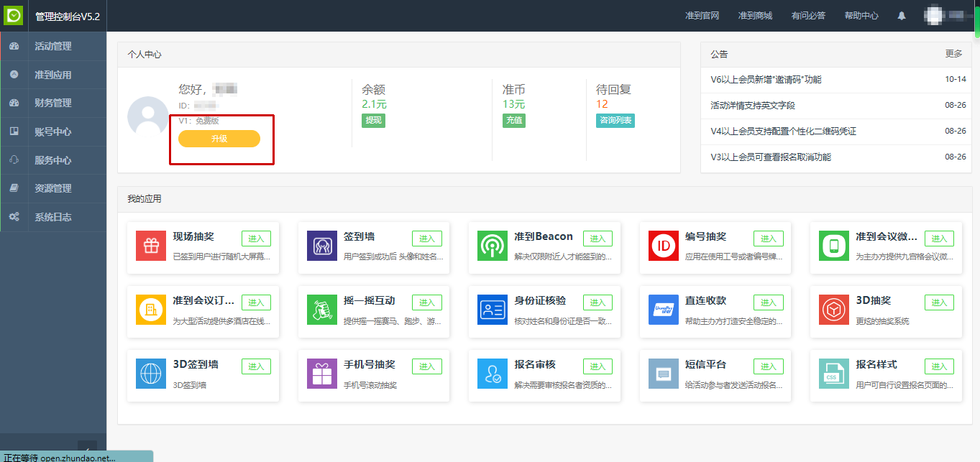980x462 pixels.
Task: Open 账号中心 in the sidebar
Action: coord(53,131)
